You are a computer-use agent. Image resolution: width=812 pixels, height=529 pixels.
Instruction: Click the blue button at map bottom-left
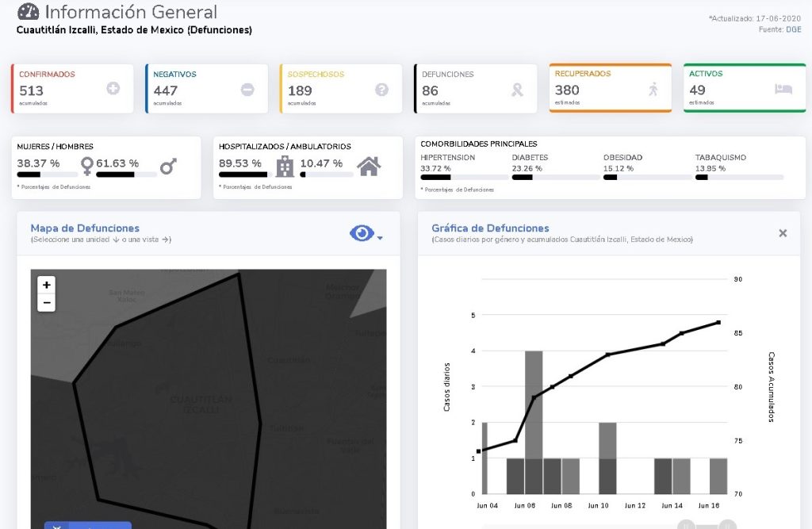point(87,525)
